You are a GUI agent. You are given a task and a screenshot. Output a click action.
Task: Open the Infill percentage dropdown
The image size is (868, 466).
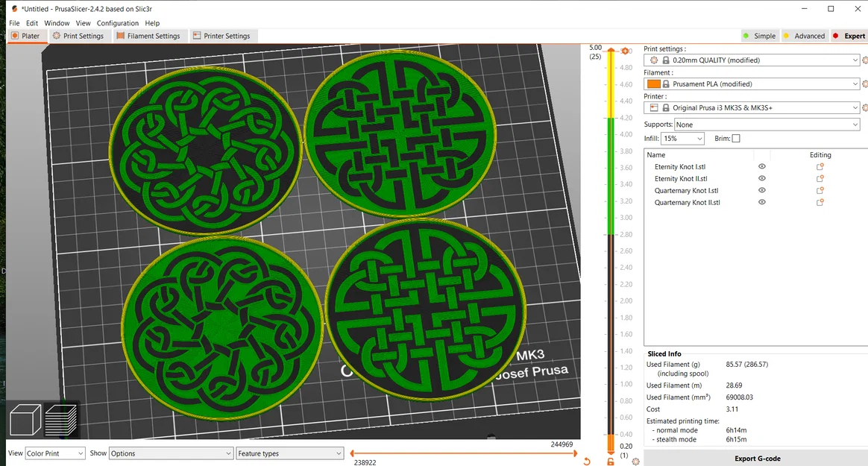[x=682, y=139]
